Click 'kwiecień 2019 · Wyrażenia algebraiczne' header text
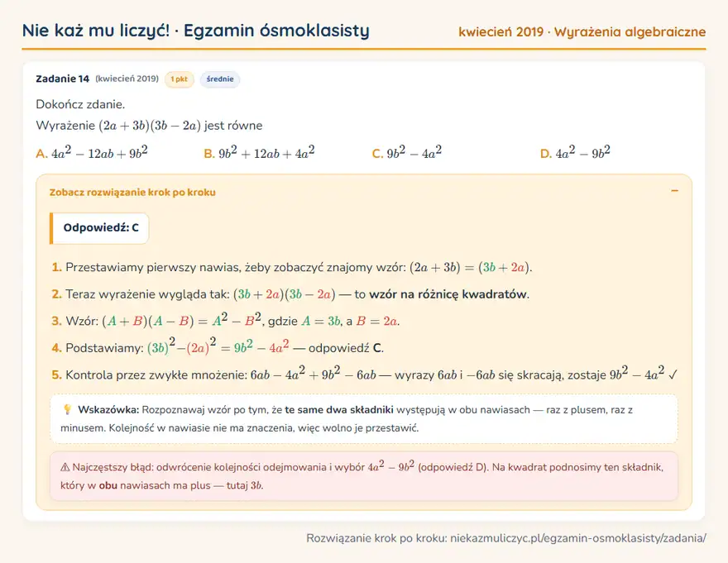Viewport: 728px width, 563px height. (x=582, y=31)
